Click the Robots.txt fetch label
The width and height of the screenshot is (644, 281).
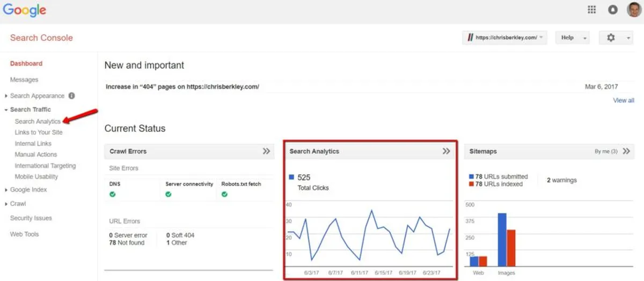[241, 184]
